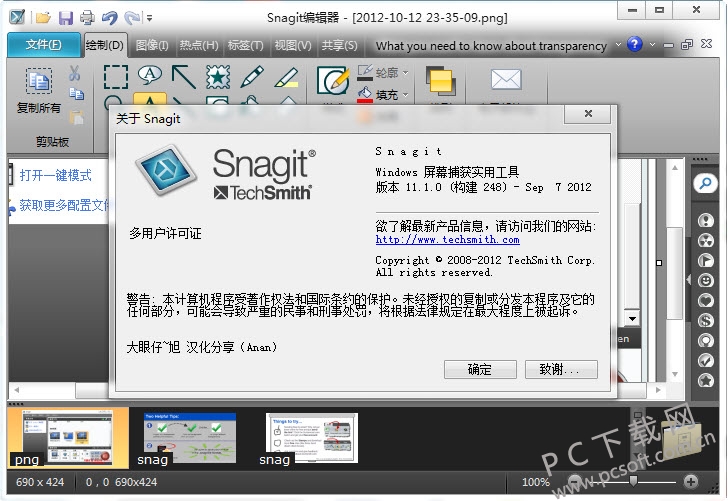Click the flag icon in right sidebar
This screenshot has height=501, width=728.
pyautogui.click(x=706, y=260)
